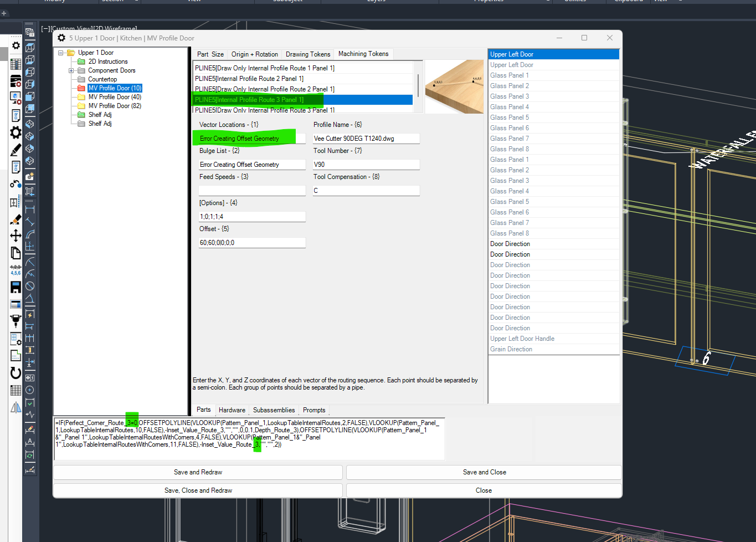Click the four-way move arrows icon
This screenshot has width=756, height=542.
click(x=16, y=236)
